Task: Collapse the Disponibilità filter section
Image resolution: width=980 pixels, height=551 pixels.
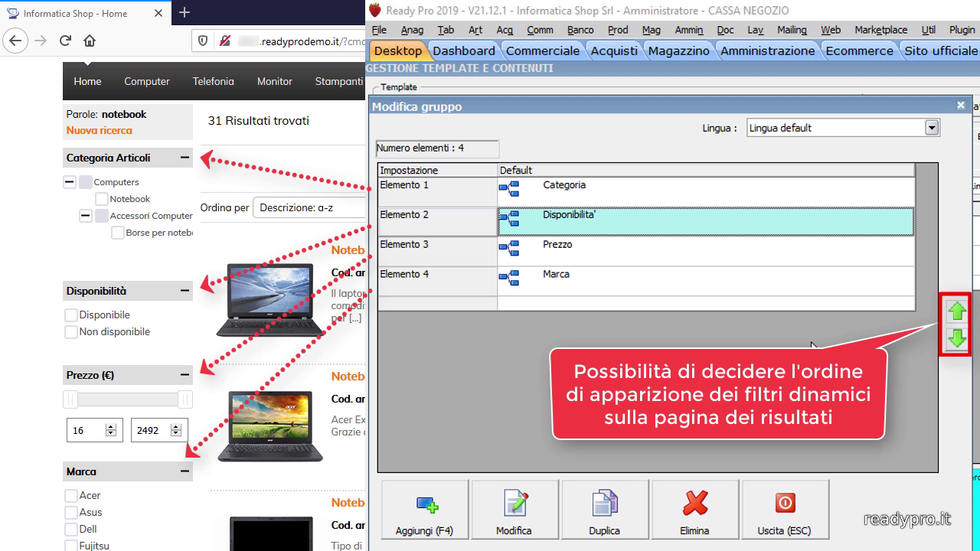Action: 185,291
